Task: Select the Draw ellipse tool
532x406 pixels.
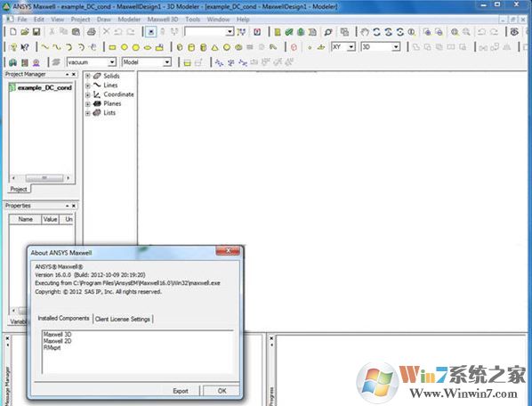Action: pos(148,47)
